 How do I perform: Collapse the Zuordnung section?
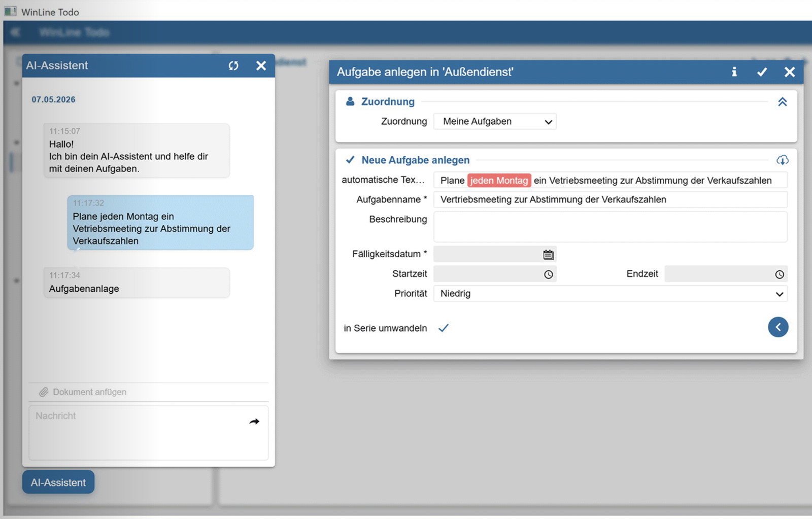[x=783, y=102]
